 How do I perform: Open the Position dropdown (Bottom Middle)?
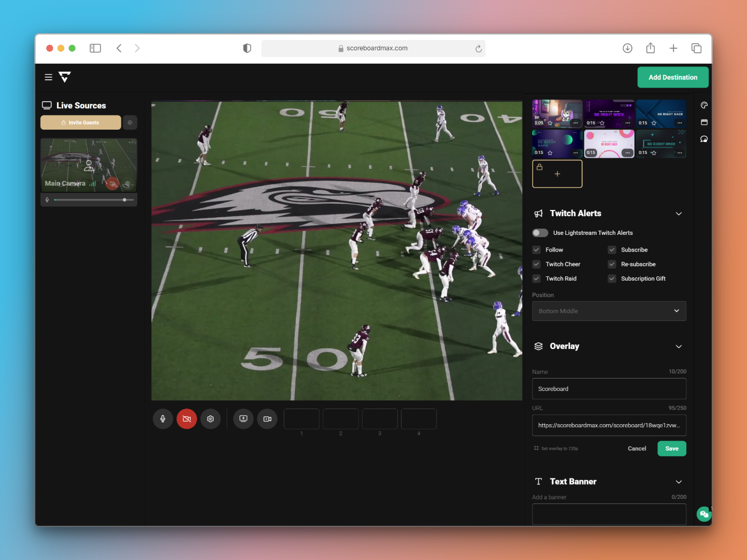coord(609,311)
